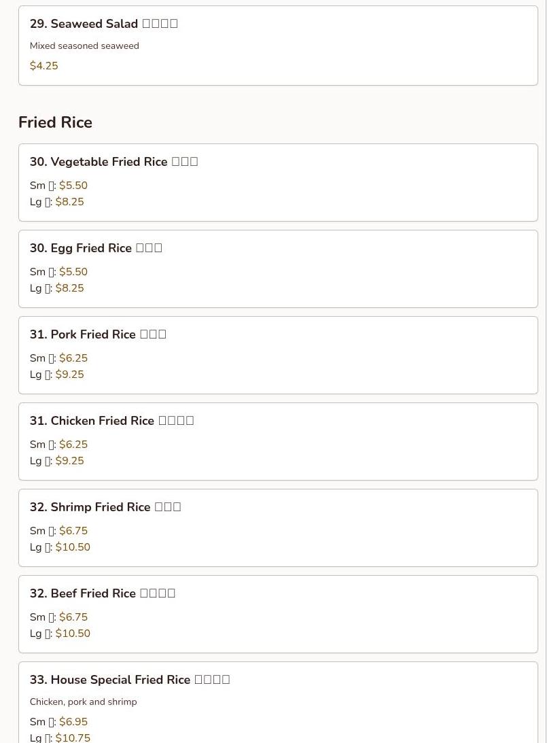Open the Pork Fried Rice item
This screenshot has height=743, width=560.
click(x=98, y=334)
